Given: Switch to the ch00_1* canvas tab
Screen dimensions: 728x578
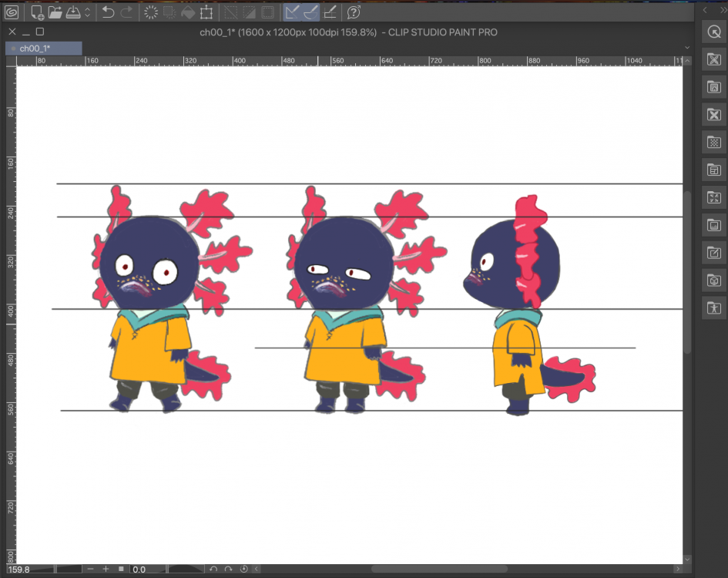Looking at the screenshot, I should point(43,48).
